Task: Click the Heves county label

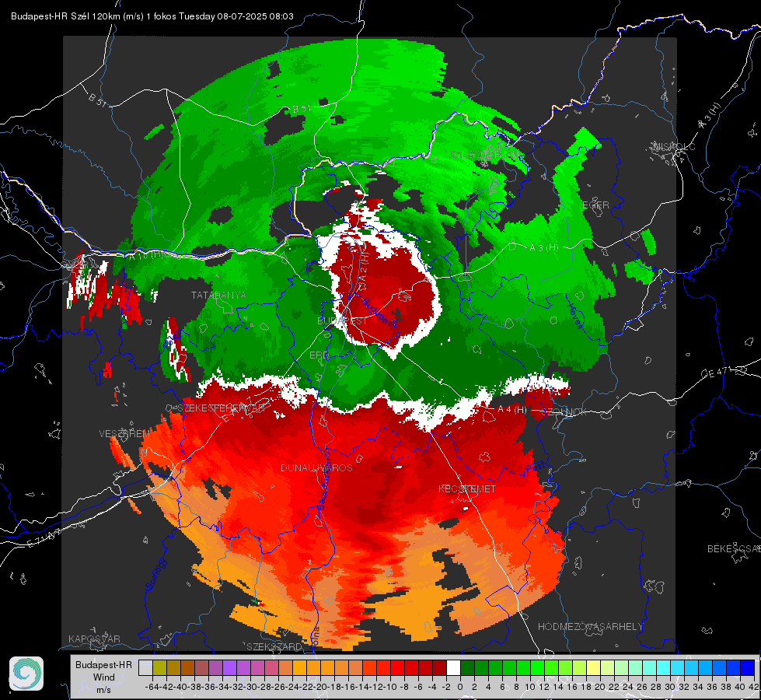Action: [x=575, y=315]
